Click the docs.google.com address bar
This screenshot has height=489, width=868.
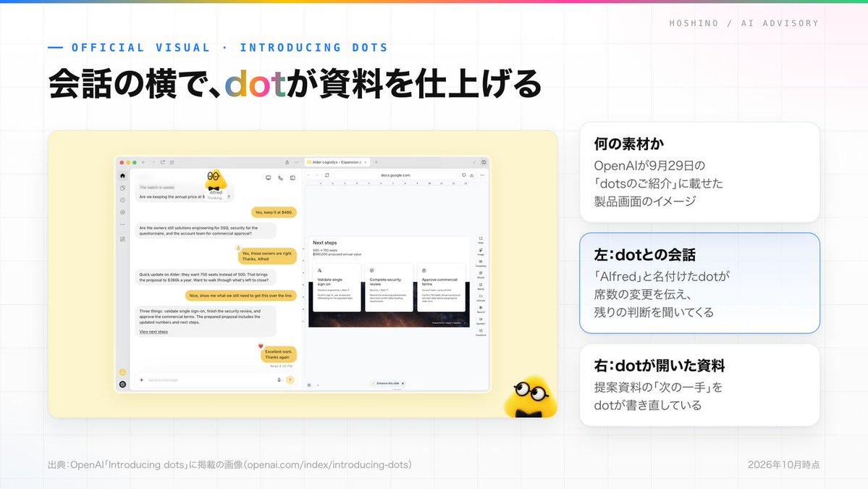pyautogui.click(x=395, y=175)
